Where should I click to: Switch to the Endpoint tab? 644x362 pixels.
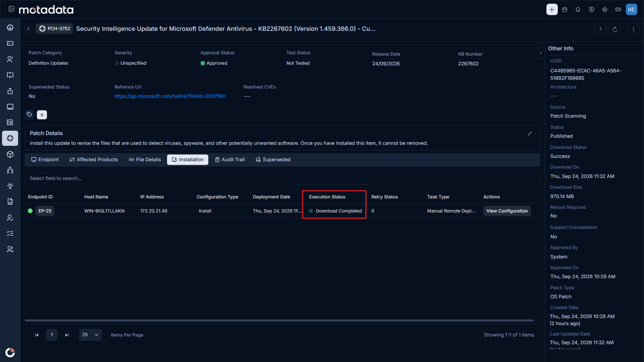[45, 160]
